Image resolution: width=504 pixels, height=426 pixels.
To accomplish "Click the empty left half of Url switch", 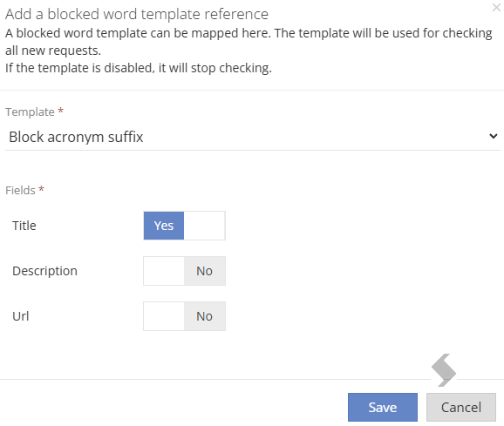I will [164, 316].
